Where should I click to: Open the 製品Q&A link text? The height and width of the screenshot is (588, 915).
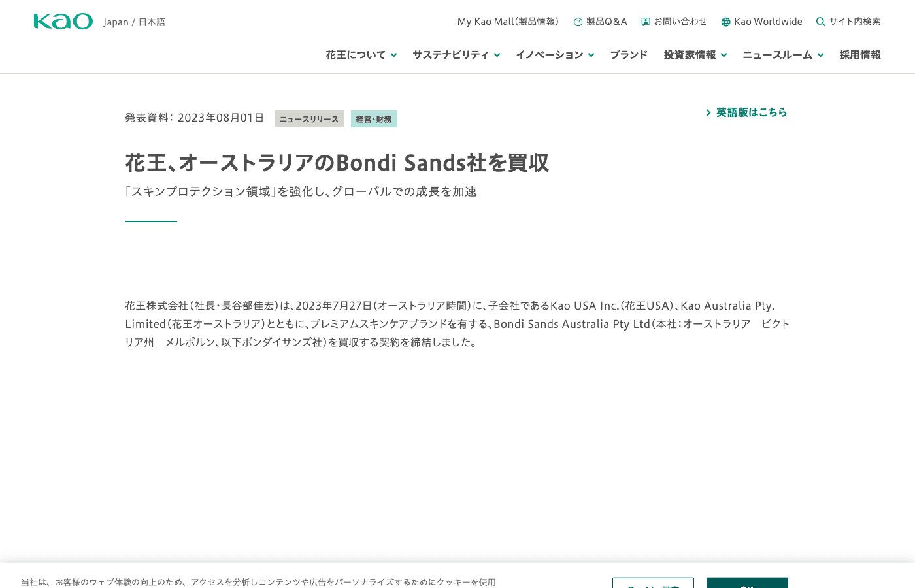[607, 22]
